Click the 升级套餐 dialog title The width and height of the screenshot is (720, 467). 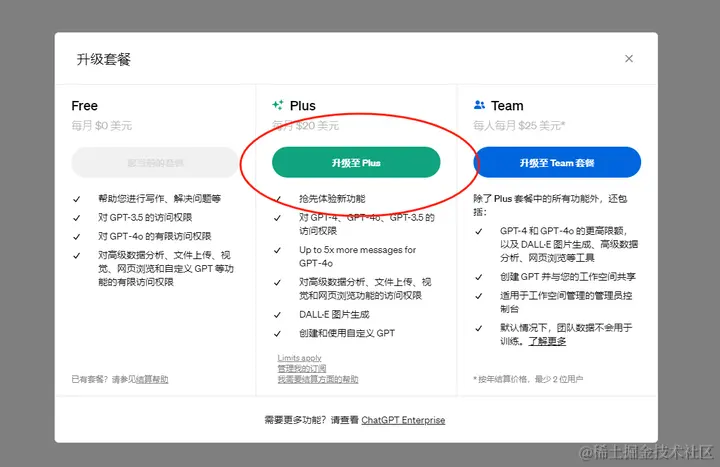point(104,59)
